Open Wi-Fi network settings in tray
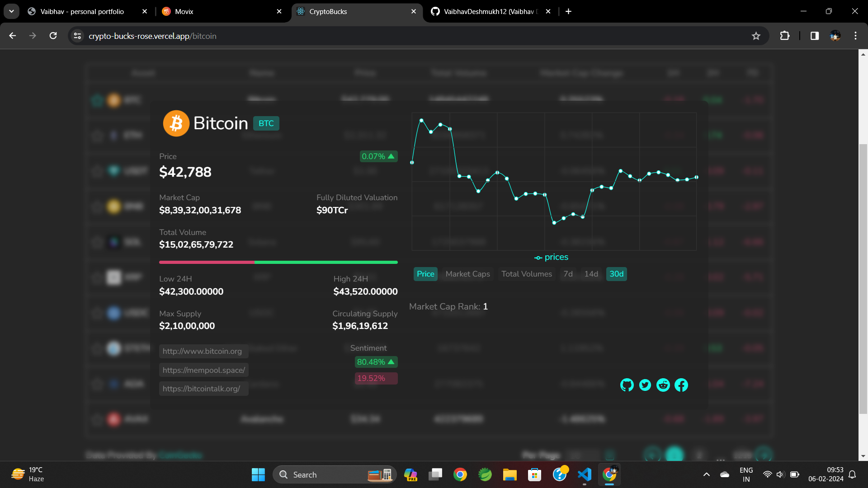The width and height of the screenshot is (868, 488). click(767, 474)
